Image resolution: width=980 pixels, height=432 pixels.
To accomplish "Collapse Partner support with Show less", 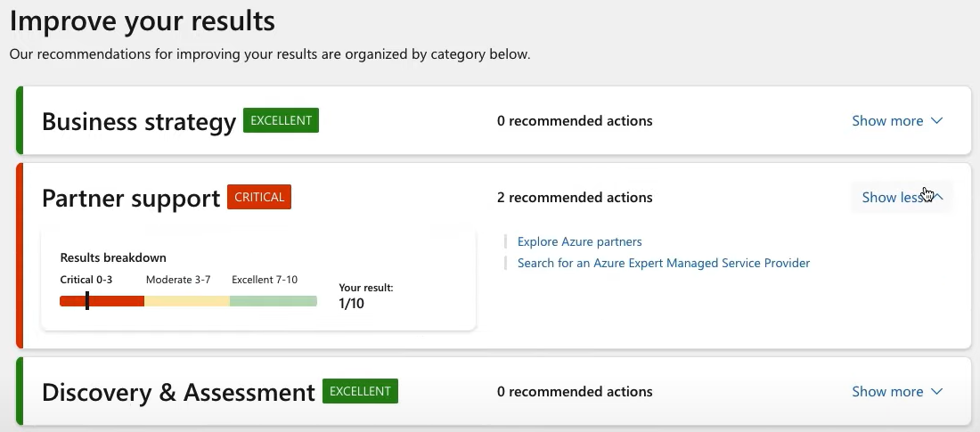I will [902, 198].
